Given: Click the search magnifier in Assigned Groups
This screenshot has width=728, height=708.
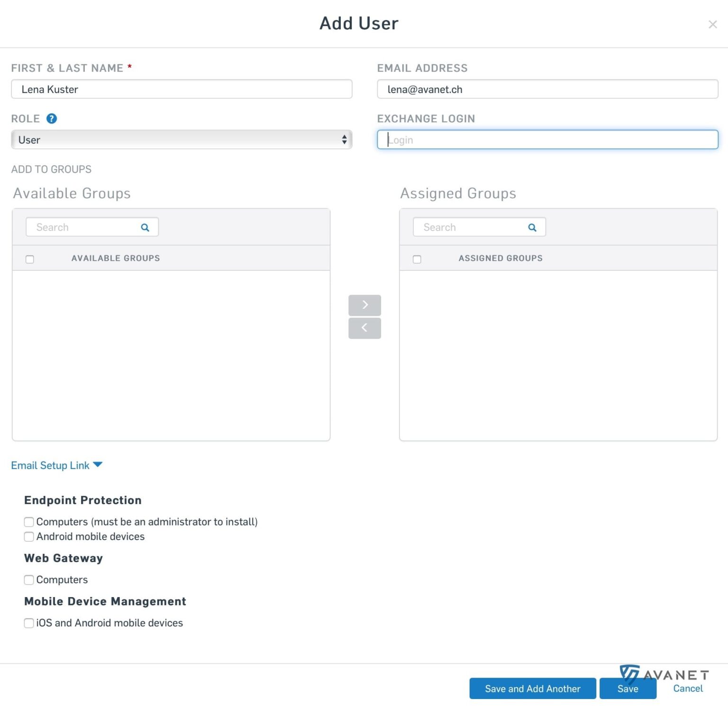Looking at the screenshot, I should (x=532, y=227).
